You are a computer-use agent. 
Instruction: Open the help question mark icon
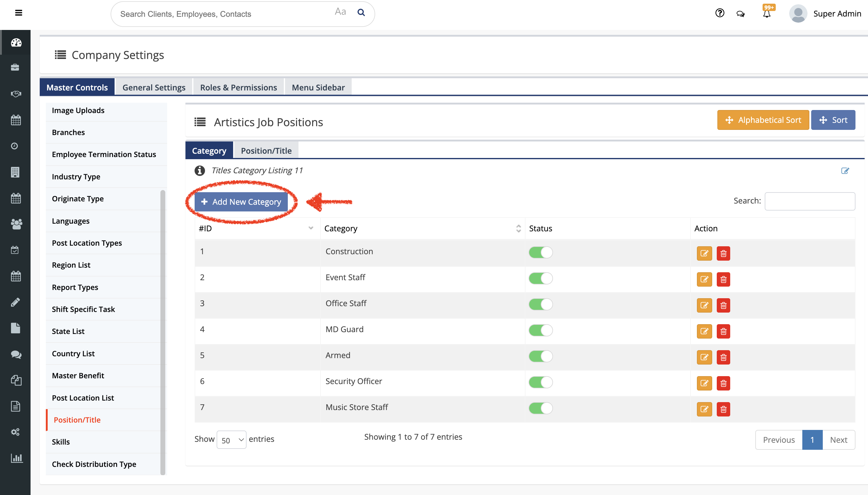(720, 13)
